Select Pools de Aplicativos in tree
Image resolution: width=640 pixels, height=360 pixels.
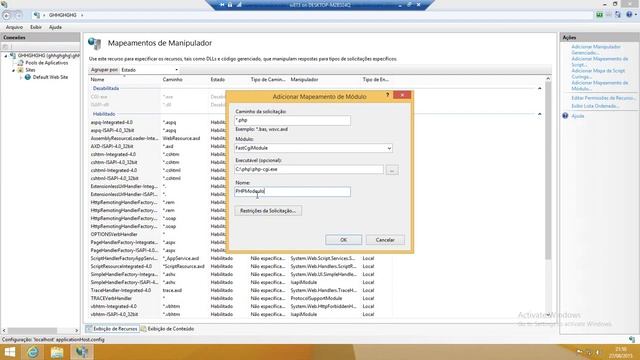click(47, 63)
